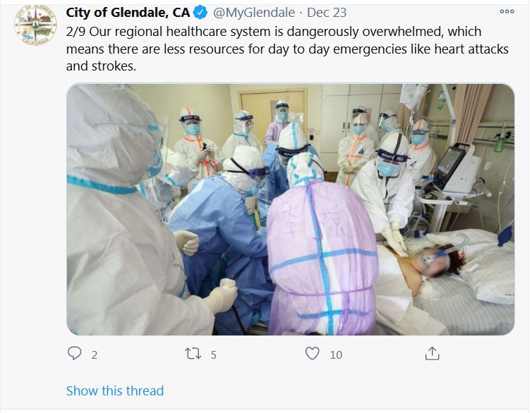Click the reply speech bubble icon
The height and width of the screenshot is (413, 532).
coord(74,353)
